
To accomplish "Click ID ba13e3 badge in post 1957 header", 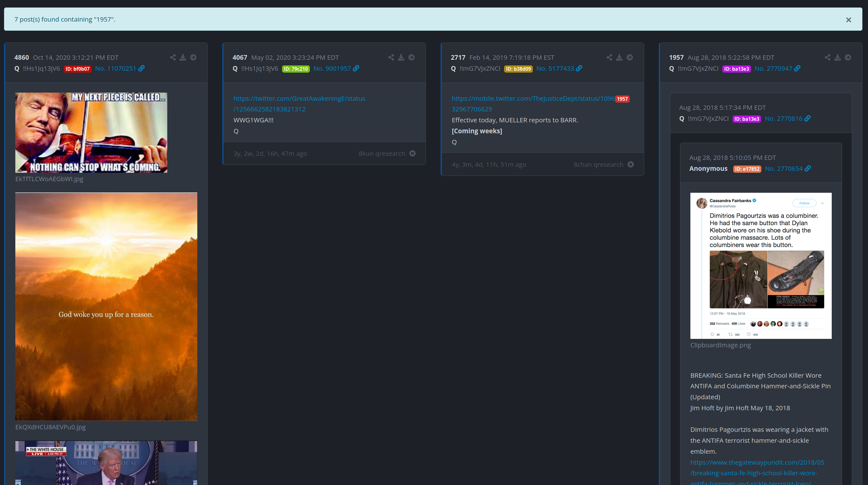I will [737, 69].
